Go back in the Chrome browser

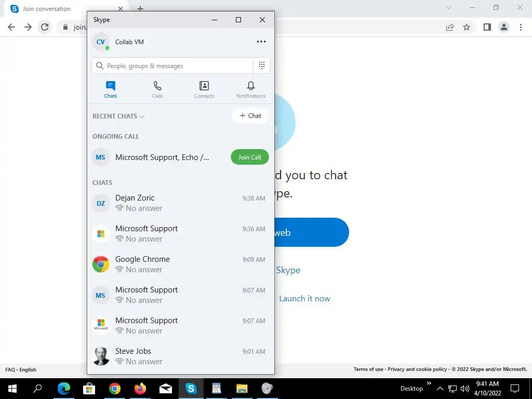(11, 27)
